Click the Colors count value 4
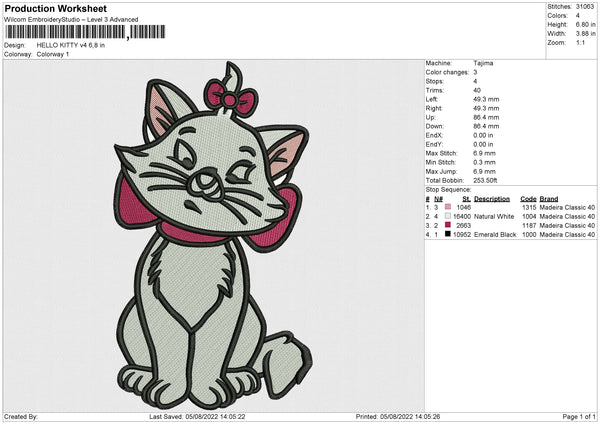 578,16
